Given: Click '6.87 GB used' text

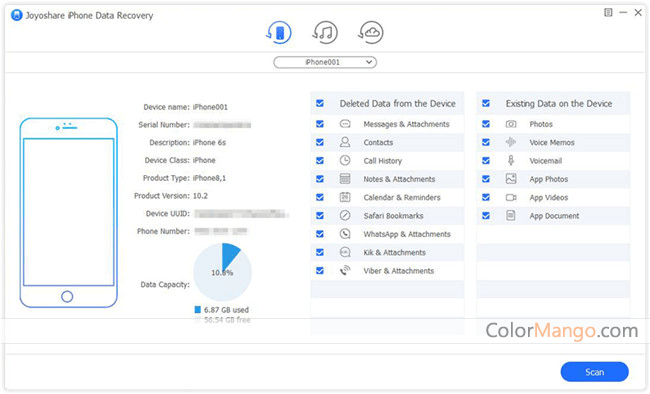Looking at the screenshot, I should click(x=226, y=310).
